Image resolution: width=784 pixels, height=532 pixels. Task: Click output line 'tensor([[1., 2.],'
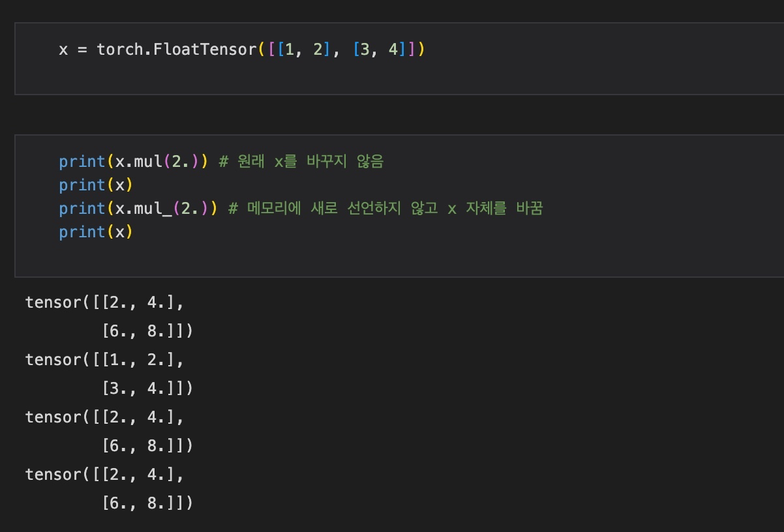coord(105,360)
